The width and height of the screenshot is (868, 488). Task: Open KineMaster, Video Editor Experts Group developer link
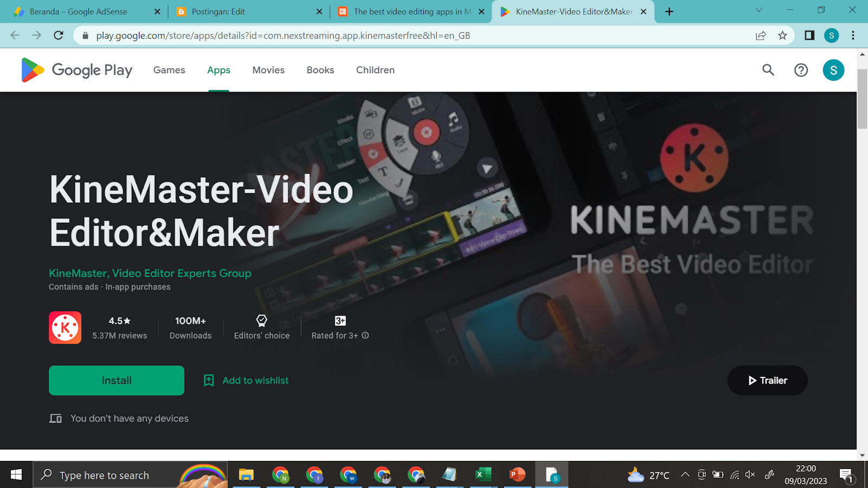(x=150, y=273)
